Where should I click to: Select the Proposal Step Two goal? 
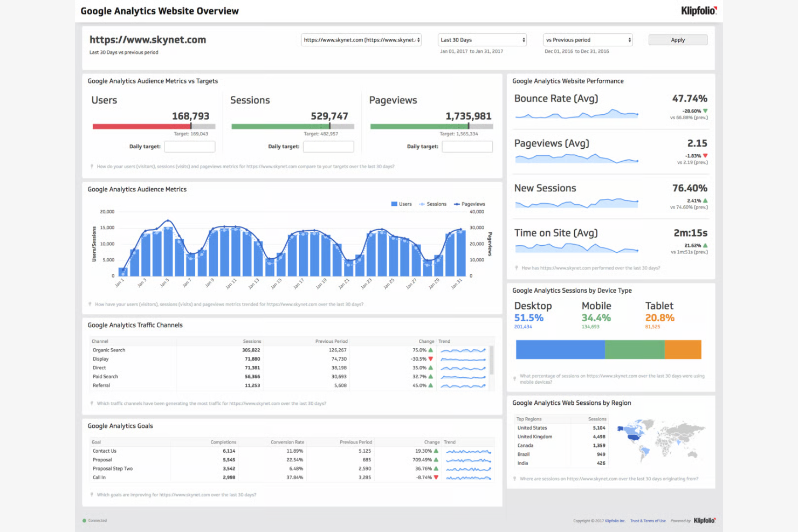292,468
